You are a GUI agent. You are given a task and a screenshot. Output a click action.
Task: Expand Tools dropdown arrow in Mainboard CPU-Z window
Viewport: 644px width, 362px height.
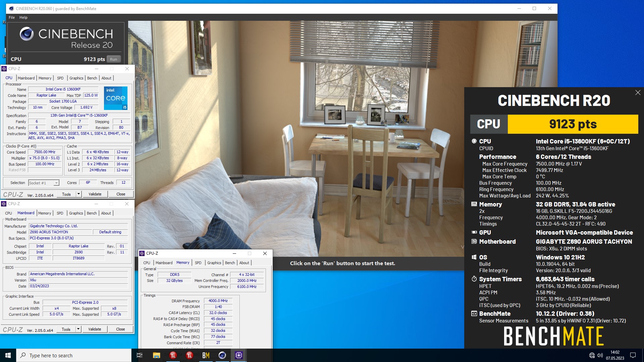pyautogui.click(x=78, y=329)
